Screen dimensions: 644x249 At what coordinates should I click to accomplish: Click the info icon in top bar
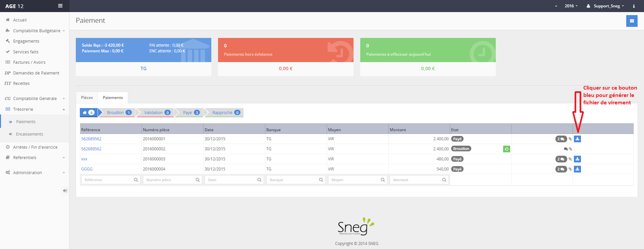634,6
